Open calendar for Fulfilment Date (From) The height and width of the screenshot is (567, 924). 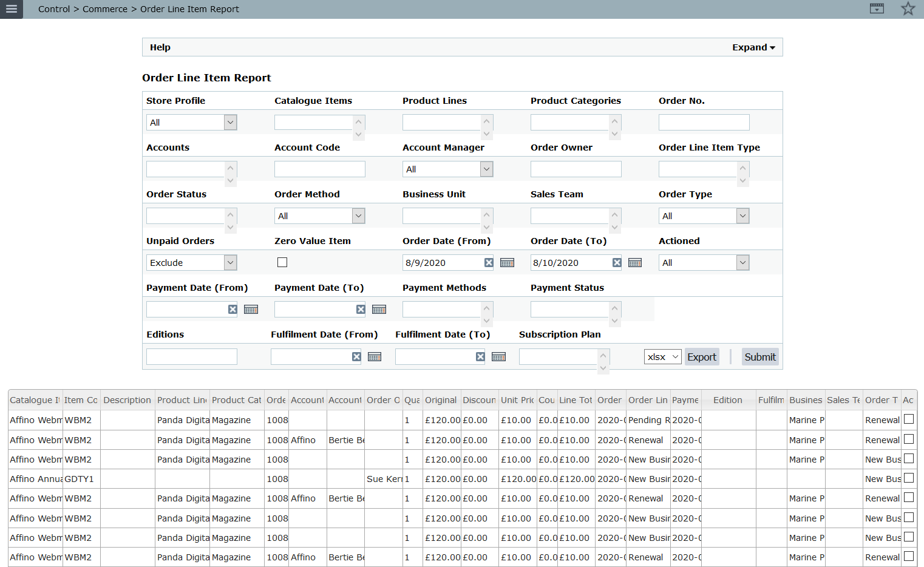[x=375, y=356]
